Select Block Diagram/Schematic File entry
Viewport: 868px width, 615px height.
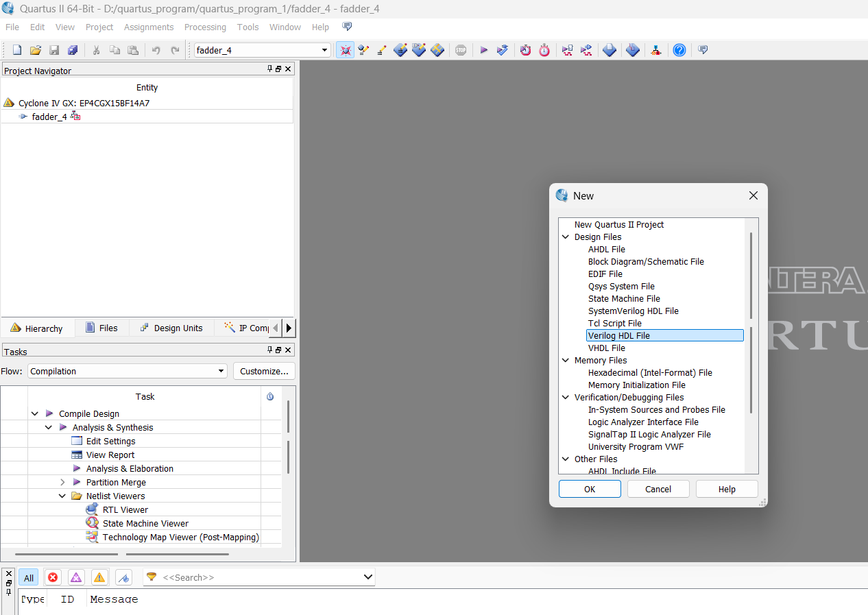pyautogui.click(x=646, y=261)
